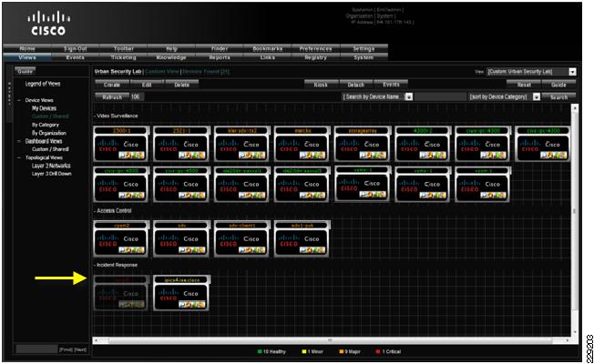Open the sdu device tile
Screen dimensions: 594x364
[x=181, y=238]
